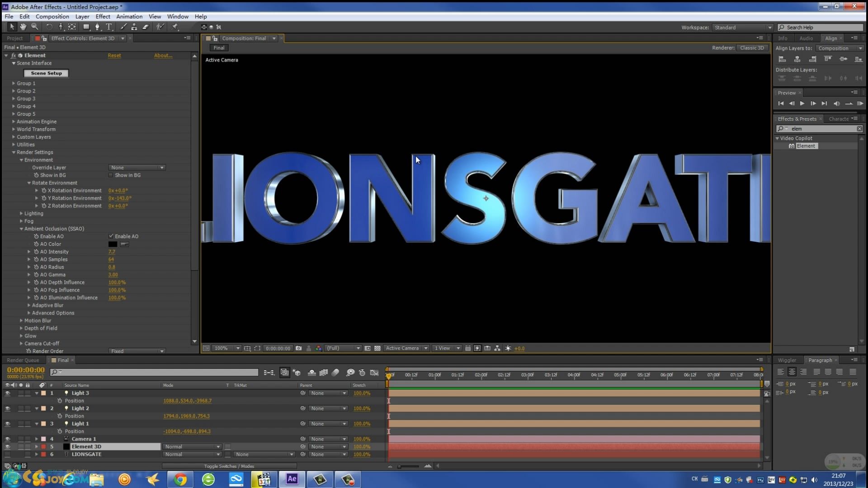Left-align text in Paragraph panel
868x488 pixels.
click(x=781, y=372)
